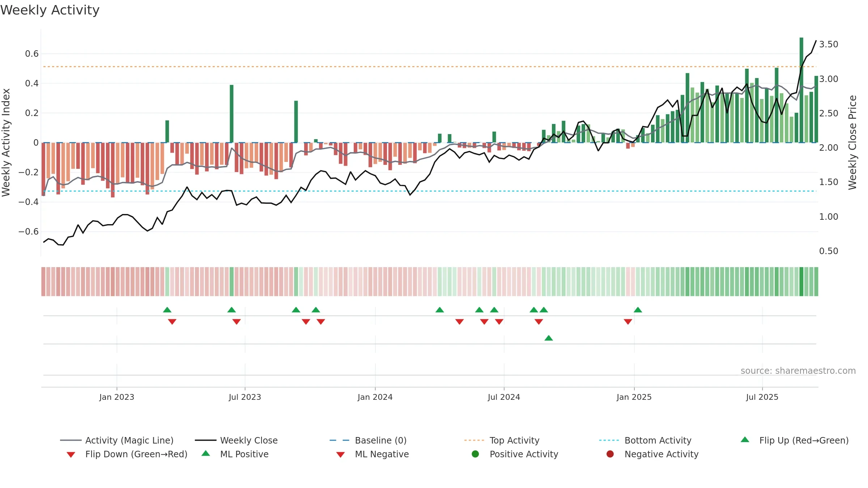This screenshot has height=488, width=868.
Task: Toggle the ML Negative legend entry
Action: [x=373, y=454]
